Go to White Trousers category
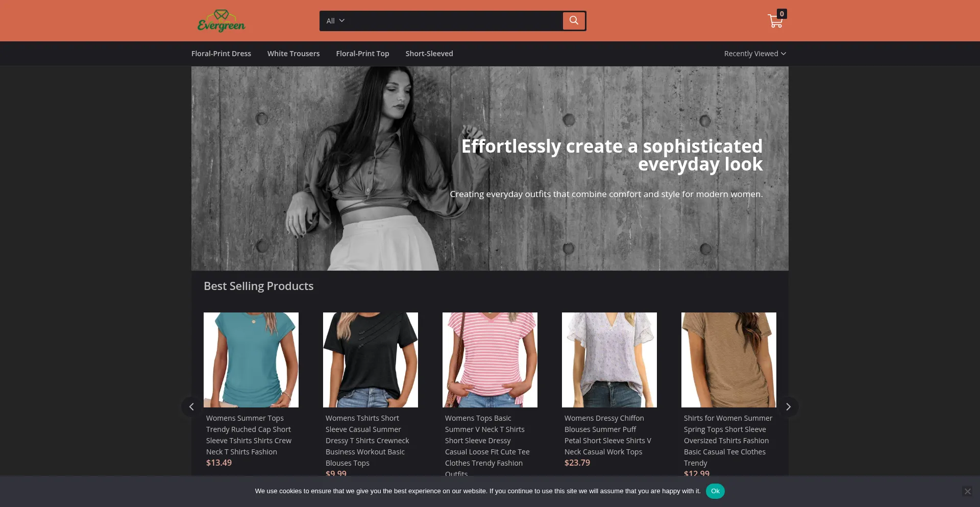 (x=293, y=54)
